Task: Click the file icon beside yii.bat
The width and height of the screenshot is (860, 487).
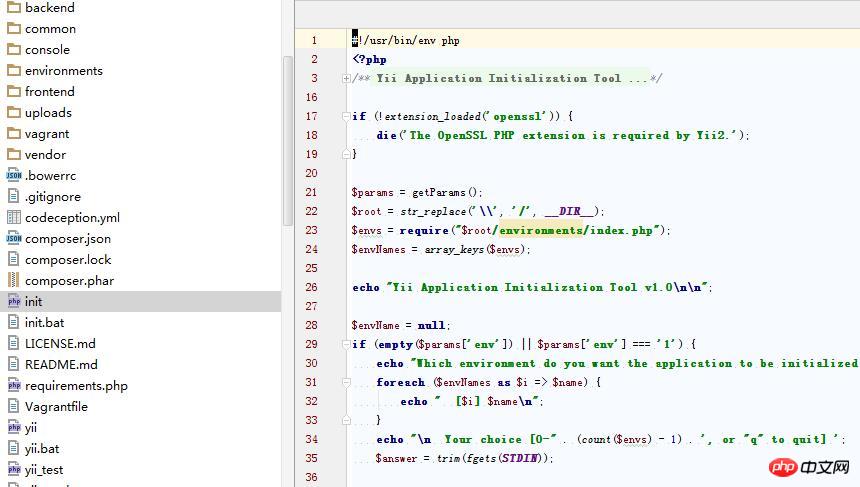Action: [14, 448]
